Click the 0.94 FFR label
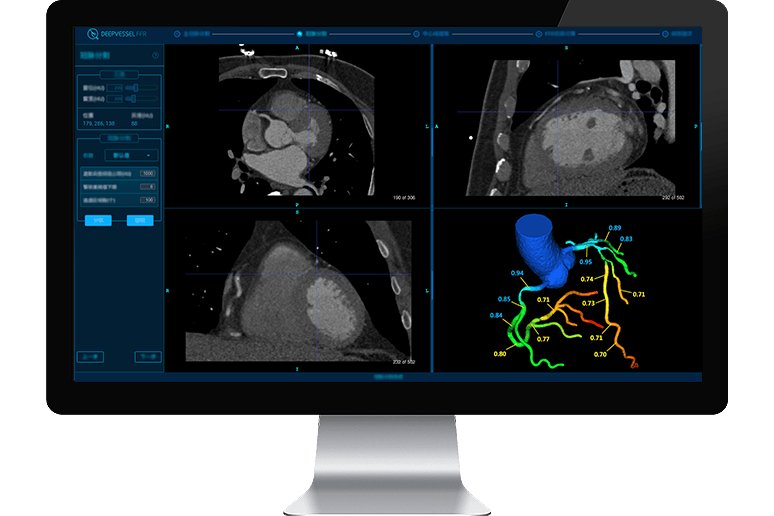The height and width of the screenshot is (516, 774). click(x=517, y=273)
